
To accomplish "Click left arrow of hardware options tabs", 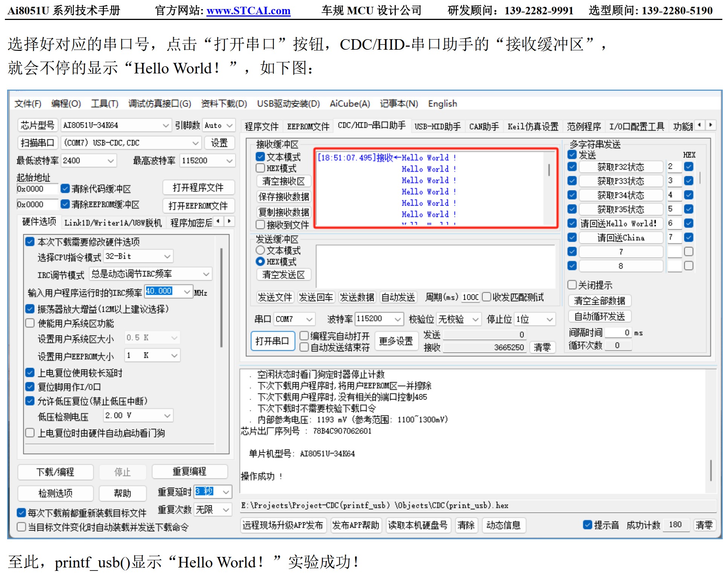I will [x=218, y=221].
